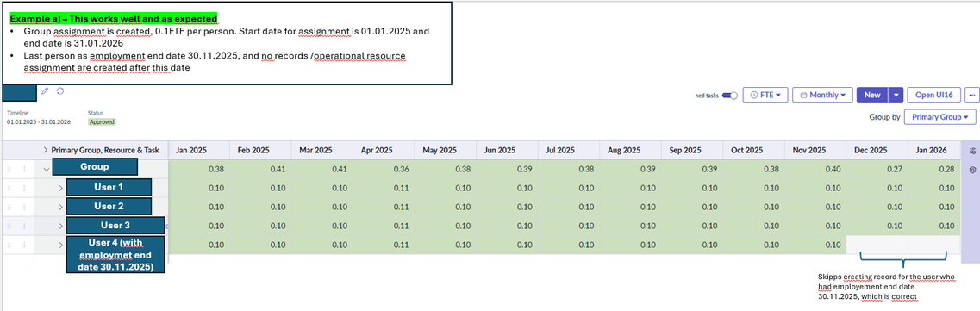This screenshot has width=980, height=311.
Task: Toggle the assigned tasks switch
Action: tap(730, 96)
